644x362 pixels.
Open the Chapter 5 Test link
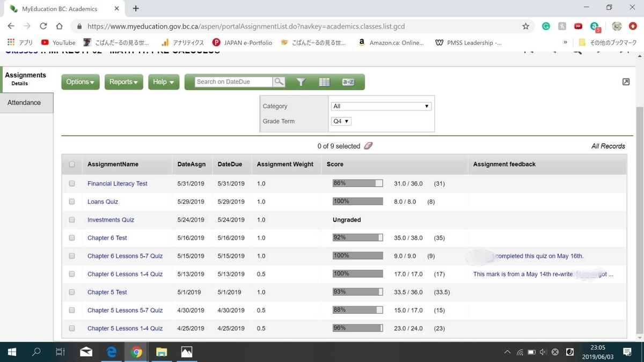click(107, 292)
